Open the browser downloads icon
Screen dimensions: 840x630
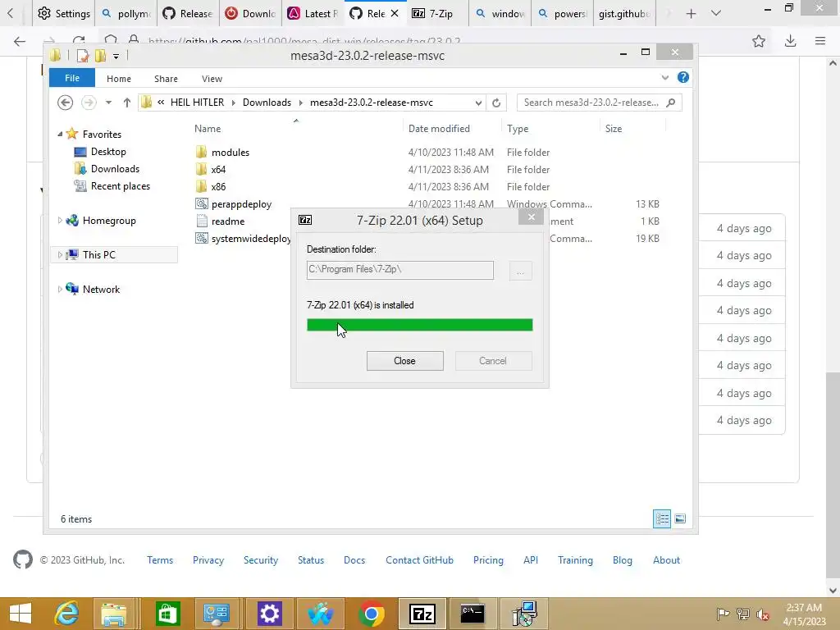[790, 41]
